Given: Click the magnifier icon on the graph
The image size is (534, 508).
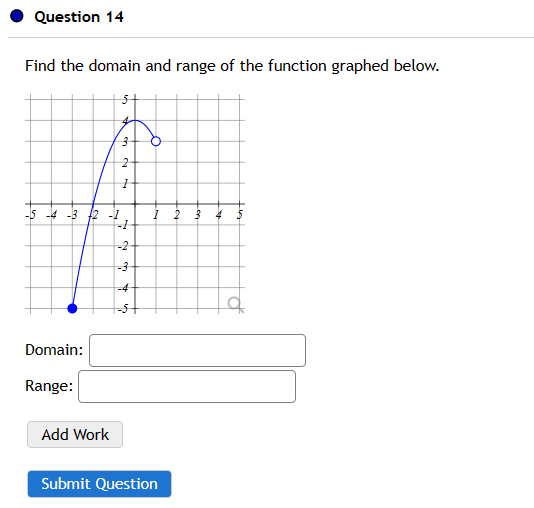Looking at the screenshot, I should point(236,304).
